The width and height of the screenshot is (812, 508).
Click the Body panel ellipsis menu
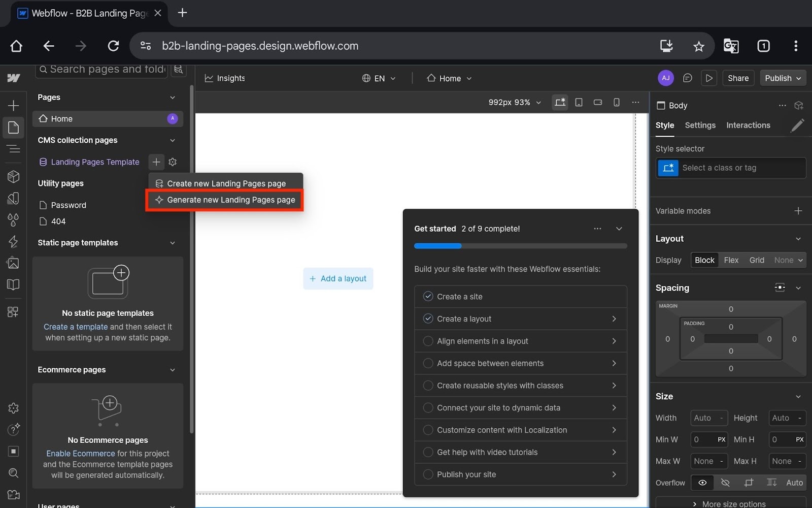coord(783,105)
